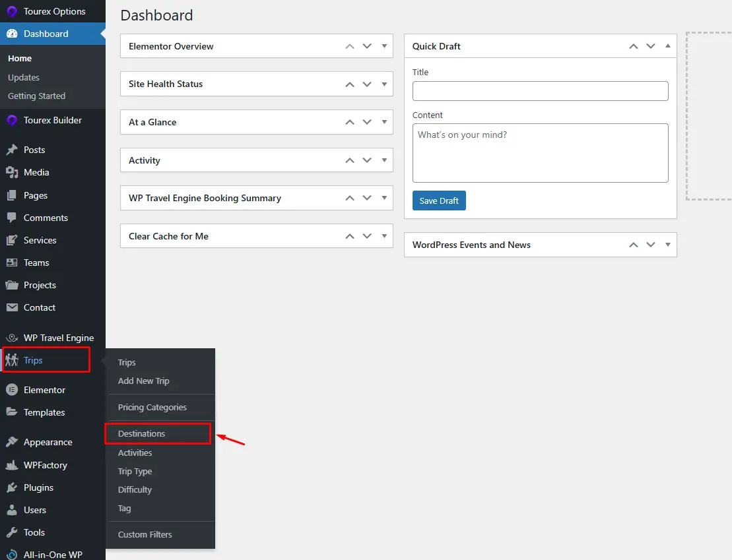Click the Plugins plug icon
732x560 pixels.
[12, 487]
